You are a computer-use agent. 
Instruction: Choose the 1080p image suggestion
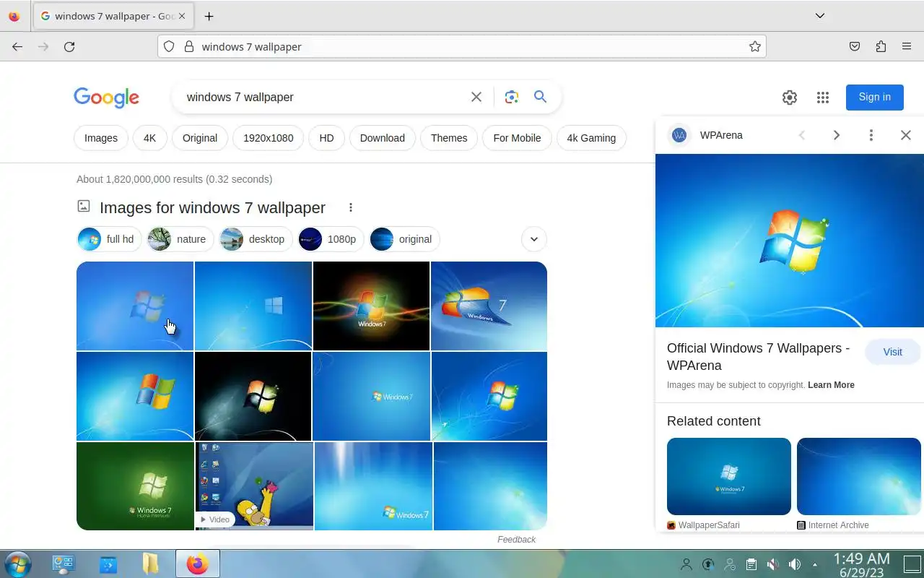(x=331, y=239)
